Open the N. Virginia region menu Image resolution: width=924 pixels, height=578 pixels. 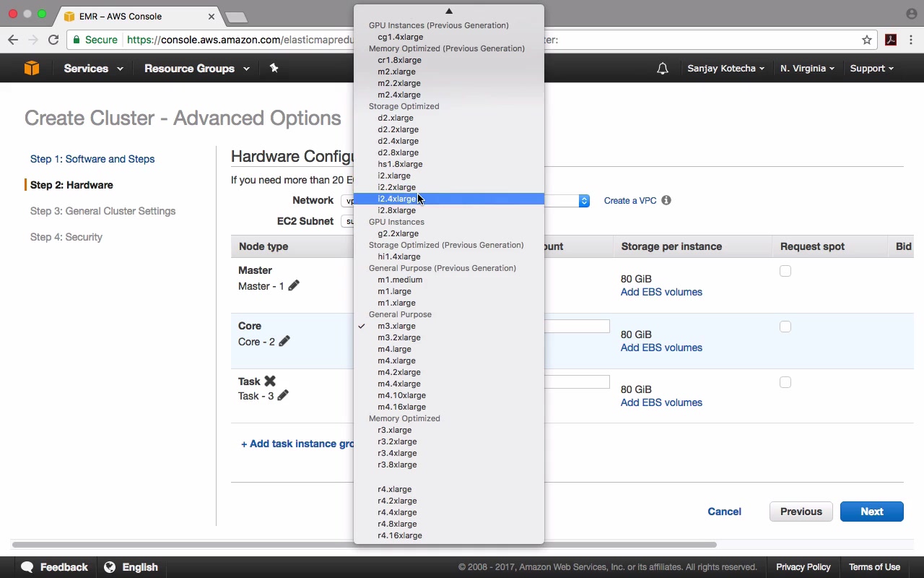tap(807, 69)
